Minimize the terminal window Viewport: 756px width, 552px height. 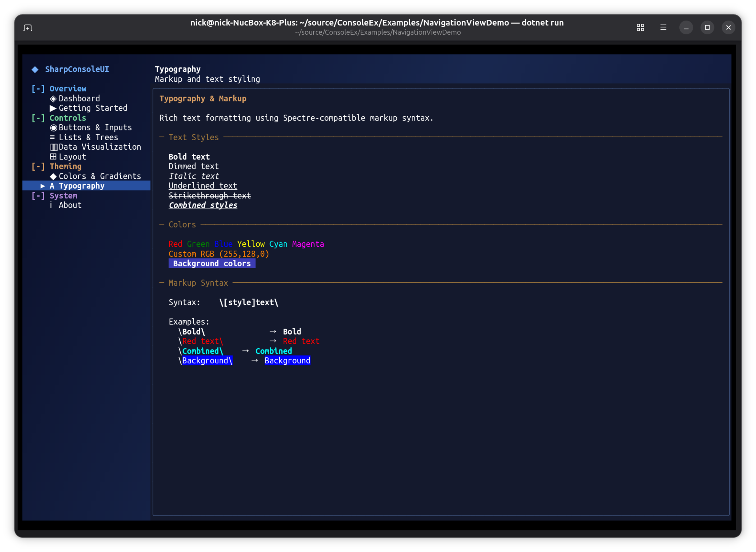(686, 27)
